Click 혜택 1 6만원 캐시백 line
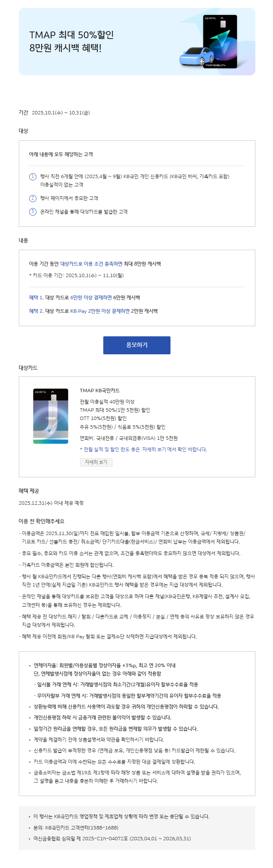The height and width of the screenshot is (868, 273). pyautogui.click(x=84, y=297)
